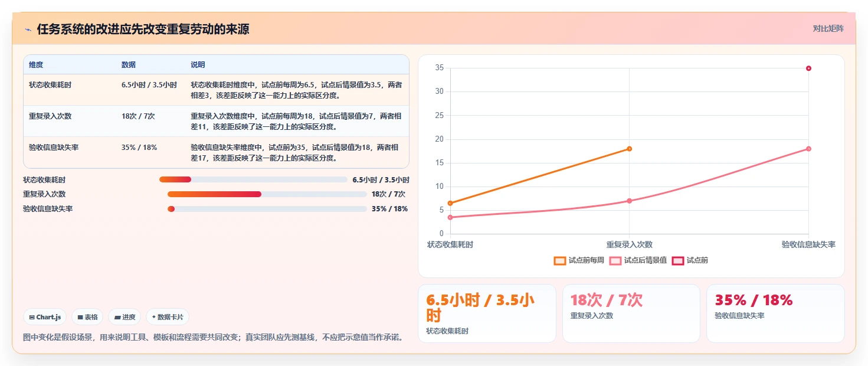Click the description text for 验收信息缺失率 row

pyautogui.click(x=296, y=152)
